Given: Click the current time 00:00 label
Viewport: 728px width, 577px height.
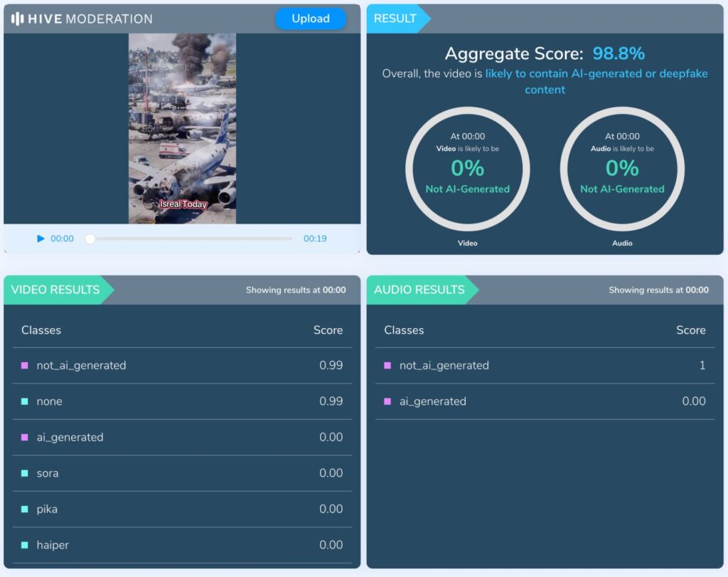Looking at the screenshot, I should click(x=63, y=238).
